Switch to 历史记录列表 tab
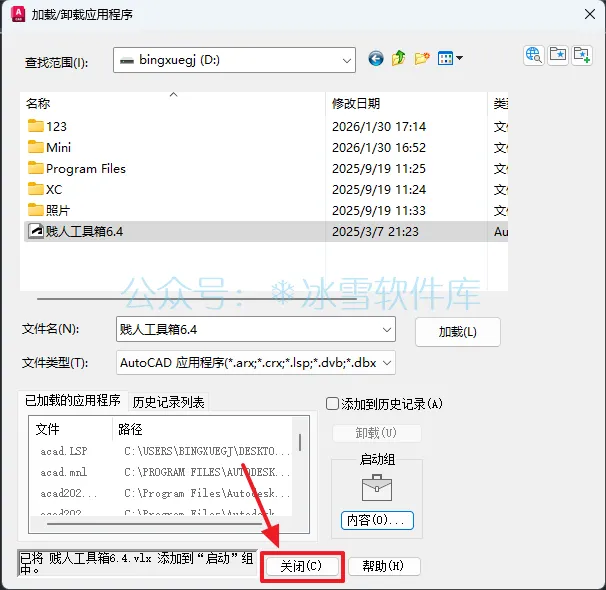606x590 pixels. [169, 403]
